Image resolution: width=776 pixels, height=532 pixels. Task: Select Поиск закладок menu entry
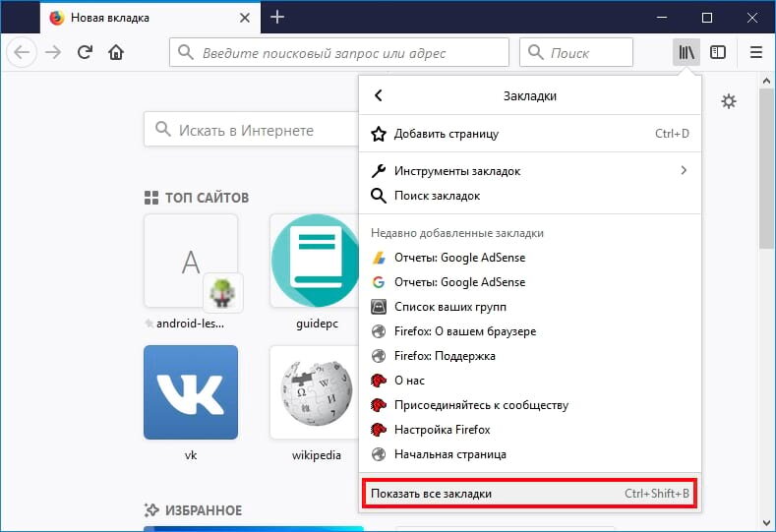click(529, 196)
